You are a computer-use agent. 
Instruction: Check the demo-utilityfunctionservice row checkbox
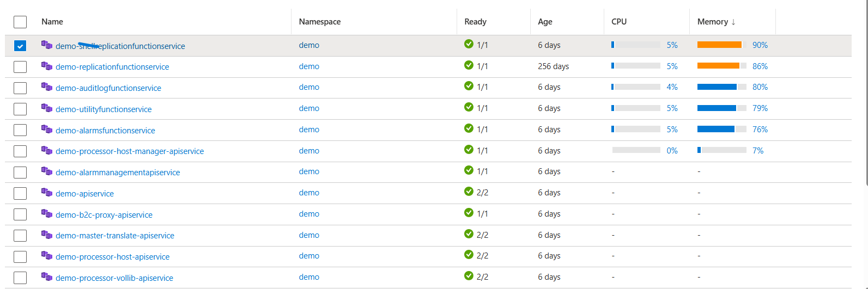click(20, 109)
